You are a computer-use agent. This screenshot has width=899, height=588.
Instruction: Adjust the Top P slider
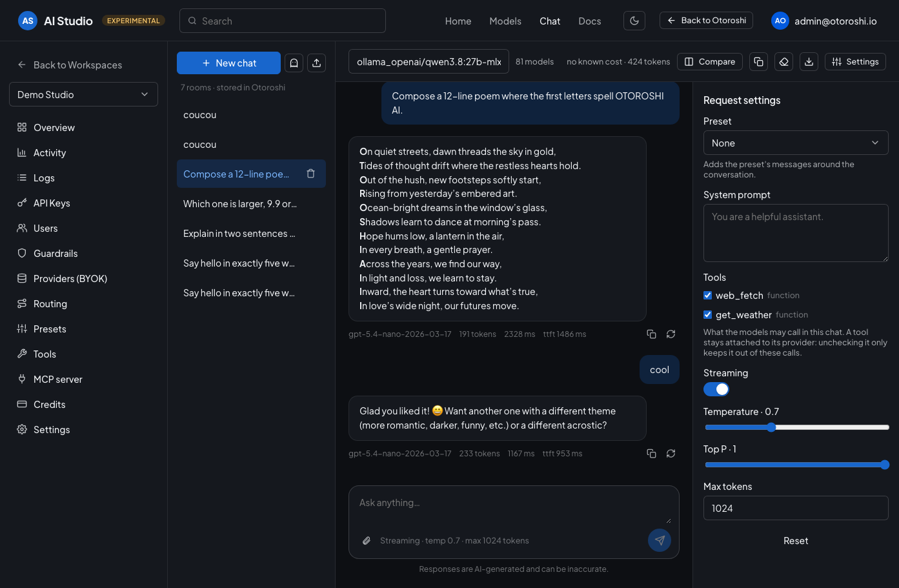pos(797,465)
